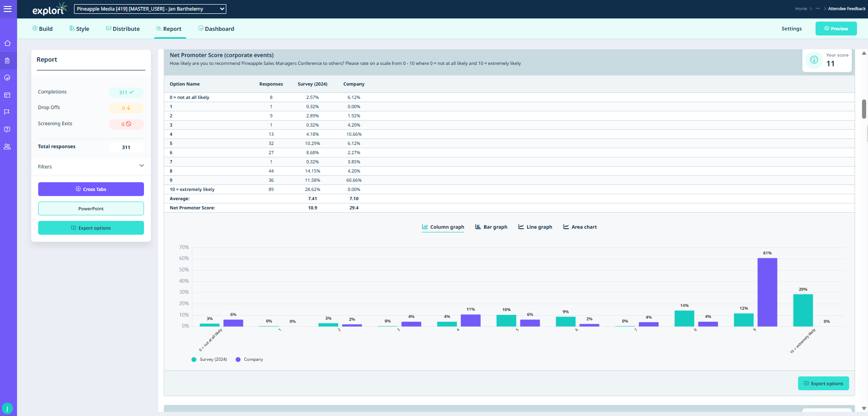
Task: Open the checkmark circle icon in the sidebar
Action: (x=7, y=78)
